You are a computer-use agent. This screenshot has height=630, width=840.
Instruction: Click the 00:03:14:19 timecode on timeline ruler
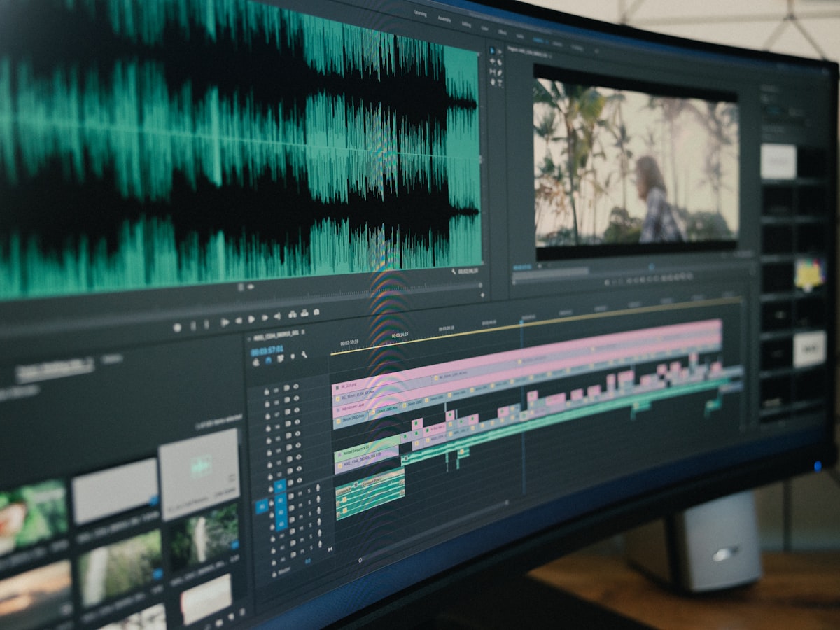399,335
